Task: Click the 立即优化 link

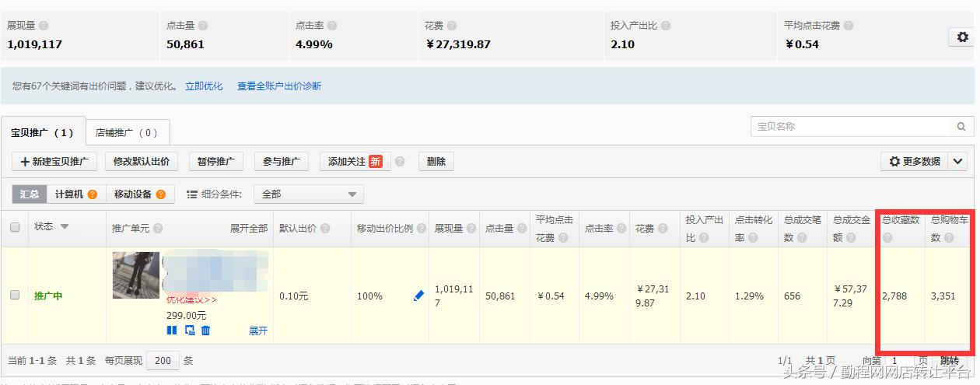Action: click(204, 86)
